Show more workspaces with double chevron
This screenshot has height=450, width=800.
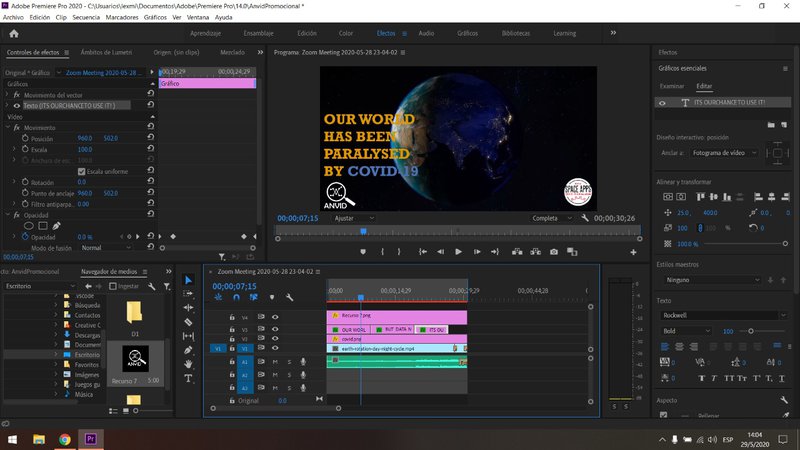[x=613, y=33]
